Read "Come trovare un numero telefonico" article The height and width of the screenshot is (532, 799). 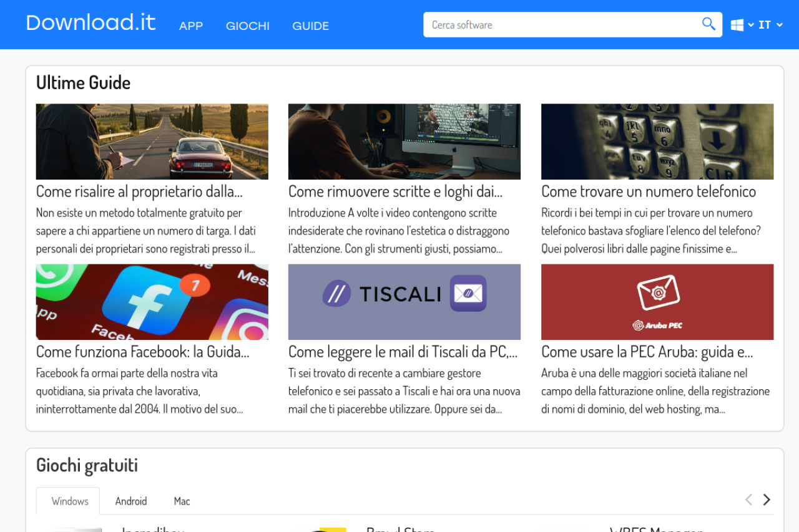[x=648, y=191]
